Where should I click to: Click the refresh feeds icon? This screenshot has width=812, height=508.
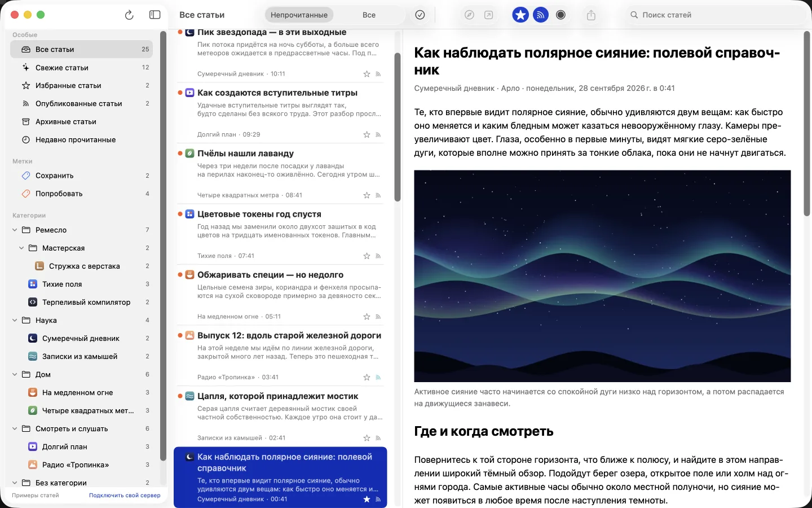[x=129, y=15]
